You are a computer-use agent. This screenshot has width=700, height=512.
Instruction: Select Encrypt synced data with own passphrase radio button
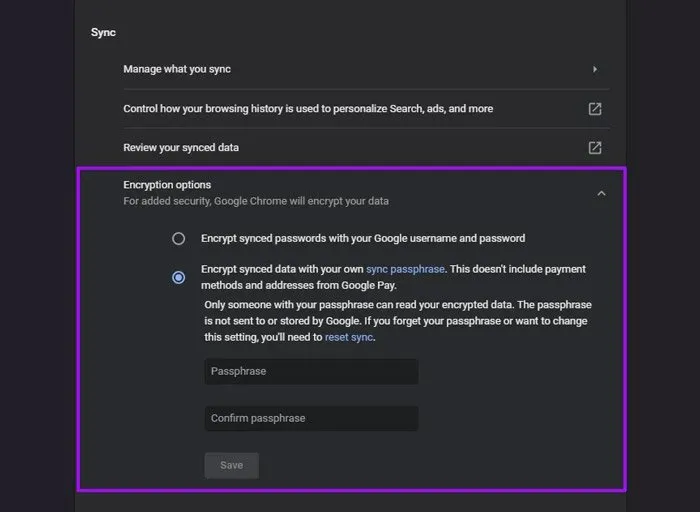178,278
